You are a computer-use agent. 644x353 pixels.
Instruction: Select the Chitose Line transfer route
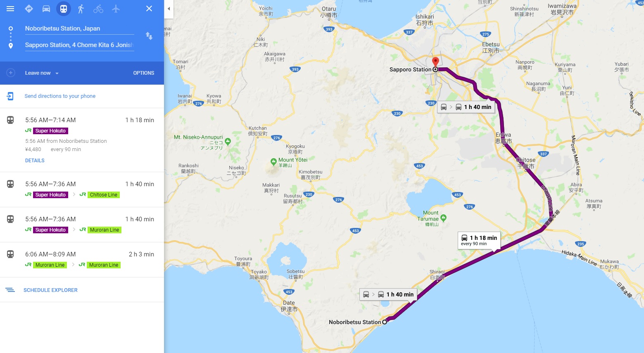(x=82, y=190)
